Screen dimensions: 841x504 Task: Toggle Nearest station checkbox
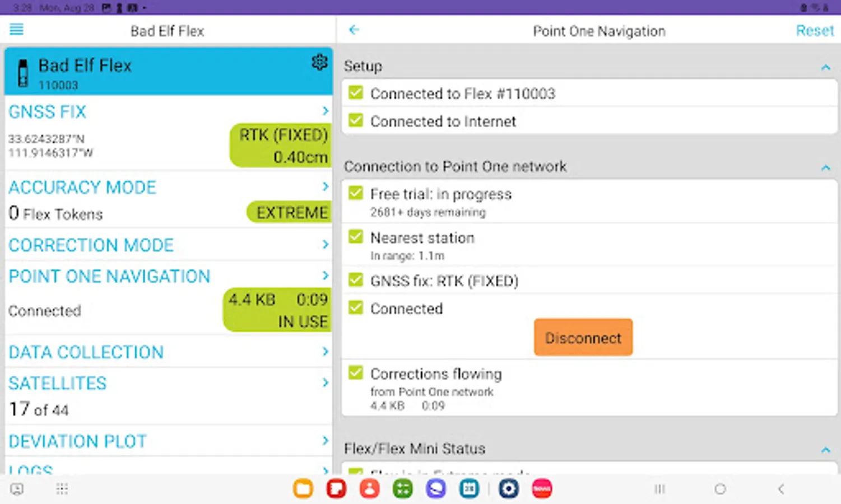pyautogui.click(x=356, y=237)
